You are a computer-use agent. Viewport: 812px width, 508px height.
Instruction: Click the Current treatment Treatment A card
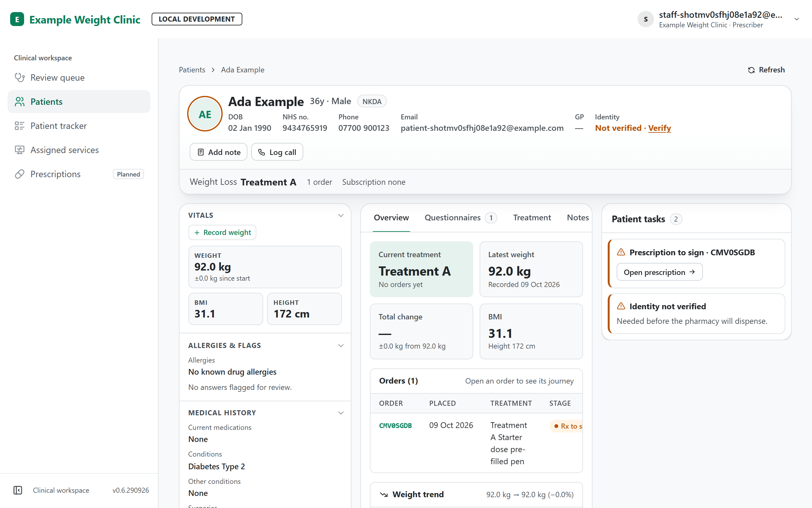422,269
